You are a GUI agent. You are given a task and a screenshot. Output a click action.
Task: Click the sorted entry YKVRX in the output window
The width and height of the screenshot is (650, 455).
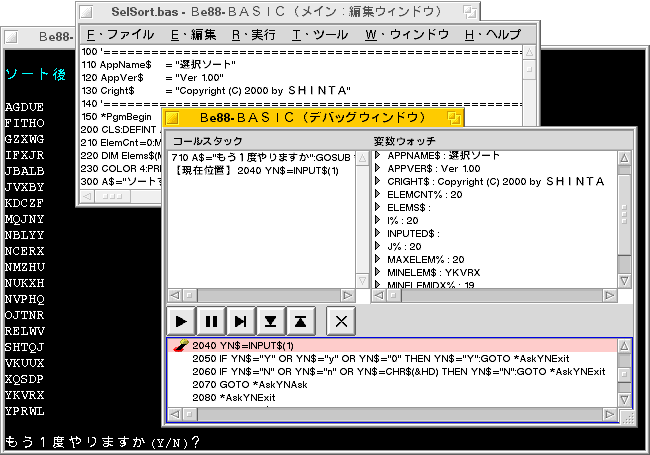[x=24, y=395]
